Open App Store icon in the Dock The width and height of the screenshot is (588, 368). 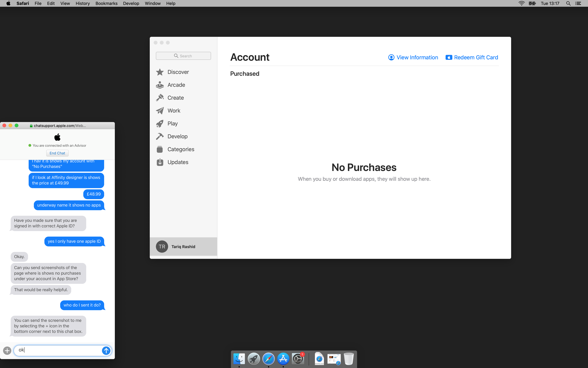(283, 359)
